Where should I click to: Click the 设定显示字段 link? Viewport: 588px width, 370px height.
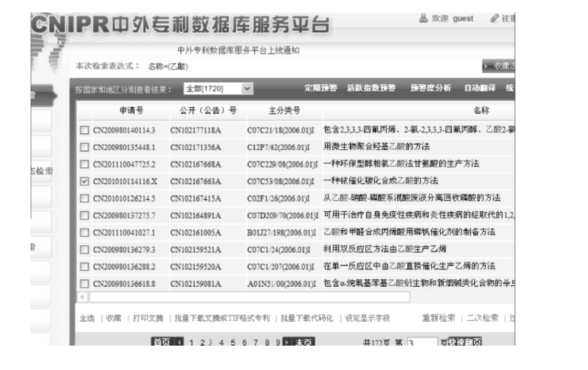pos(368,318)
